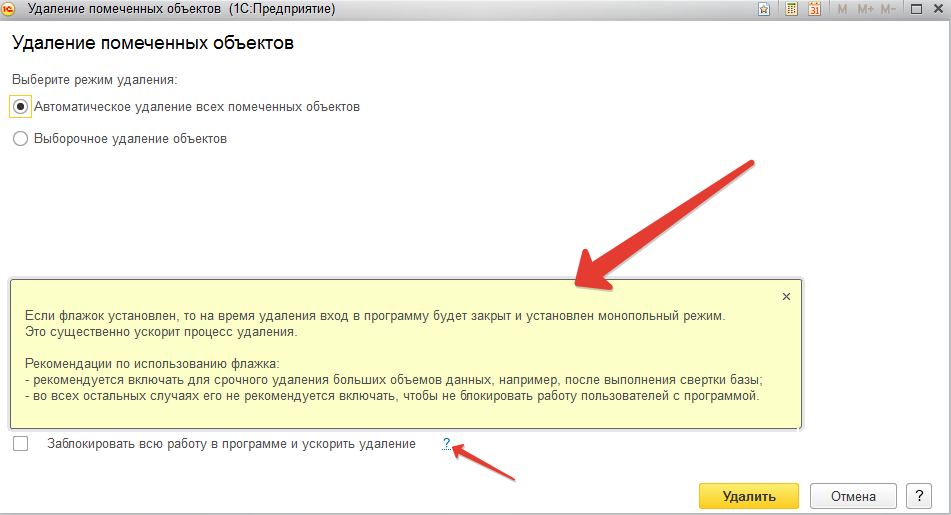The image size is (951, 515).
Task: Enable the block program work checkbox
Action: (x=21, y=444)
